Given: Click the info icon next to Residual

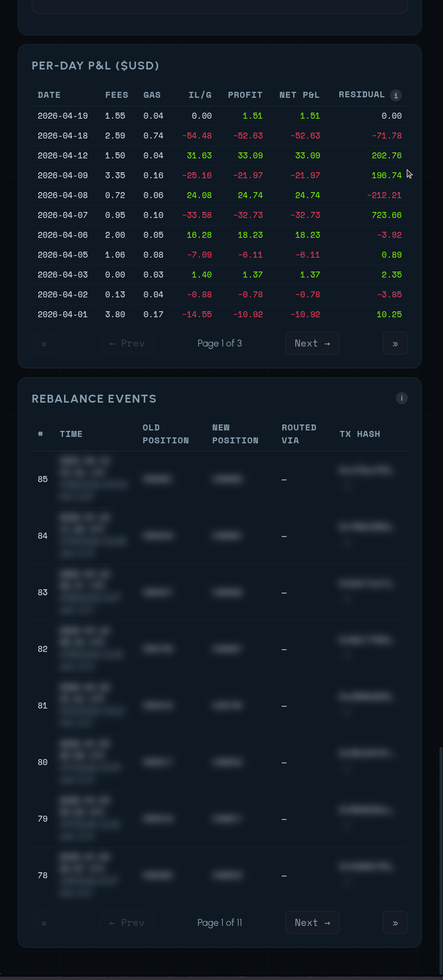Looking at the screenshot, I should 395,95.
